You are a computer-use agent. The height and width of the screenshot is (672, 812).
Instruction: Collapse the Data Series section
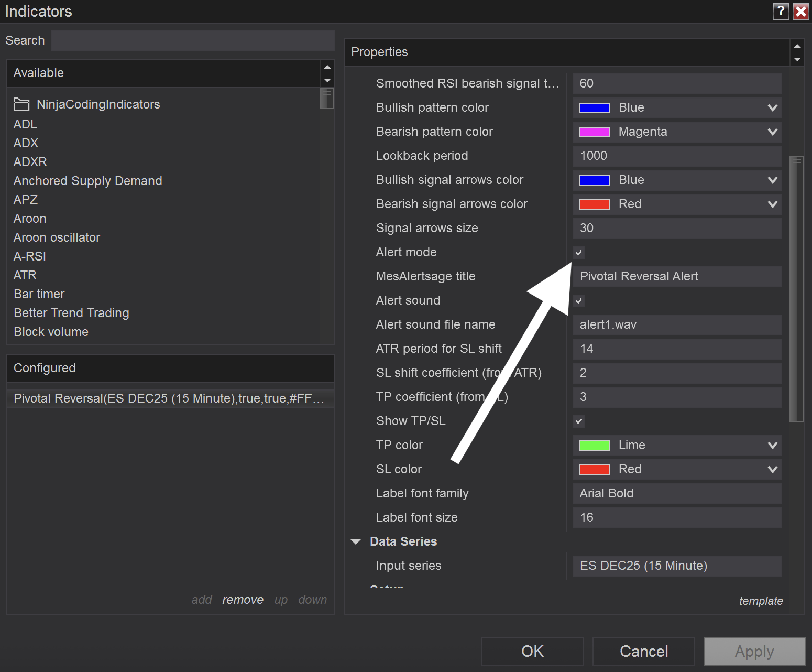click(x=356, y=542)
